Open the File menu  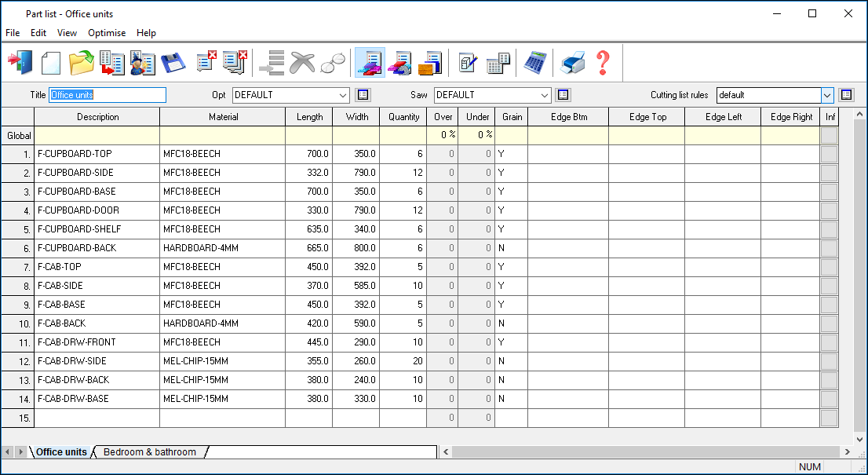13,33
